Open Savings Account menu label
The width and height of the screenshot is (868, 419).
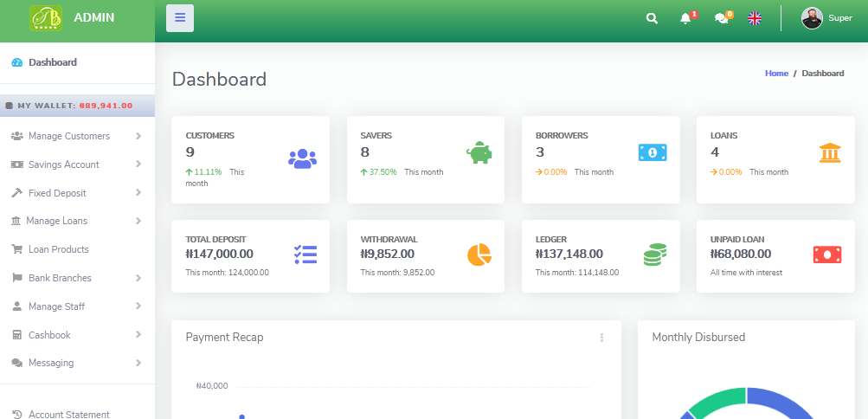(x=64, y=164)
